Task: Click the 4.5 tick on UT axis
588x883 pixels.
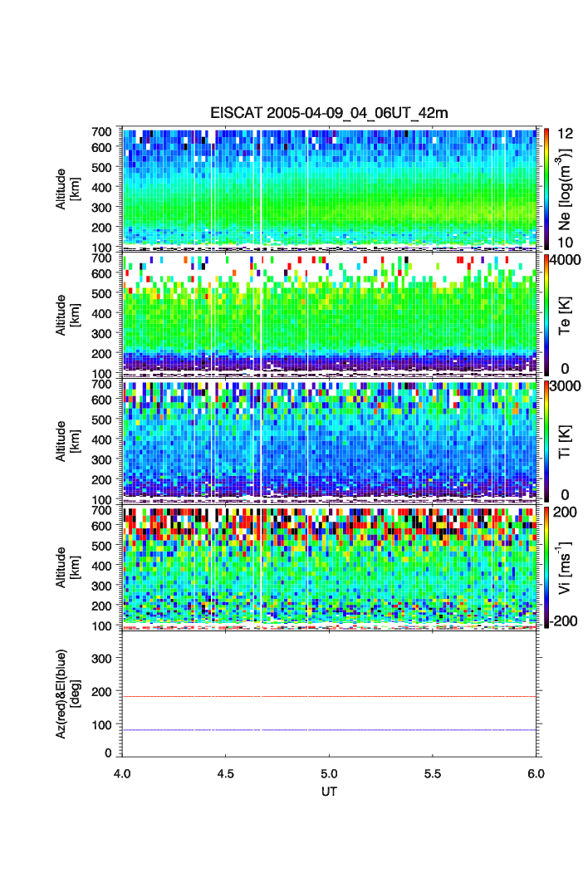Action: (226, 773)
